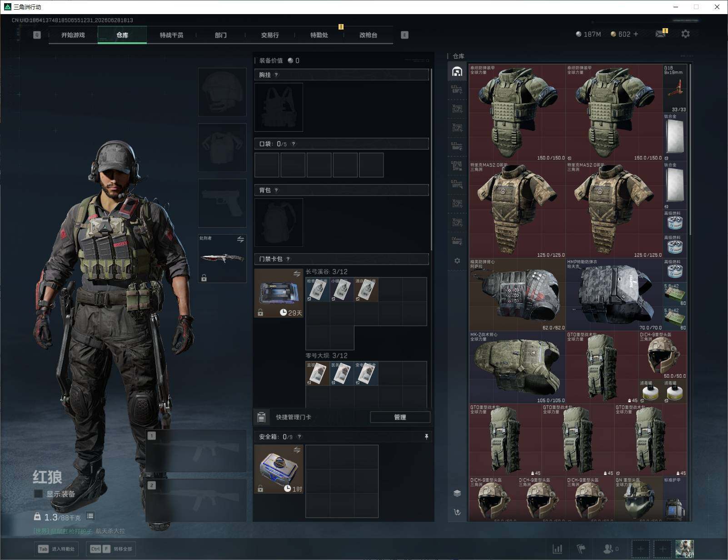Swap the 处刑者 melee knife

tap(240, 239)
